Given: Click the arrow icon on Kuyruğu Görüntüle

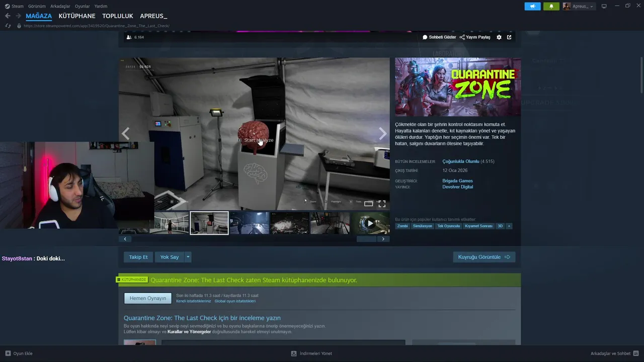Looking at the screenshot, I should tap(507, 257).
